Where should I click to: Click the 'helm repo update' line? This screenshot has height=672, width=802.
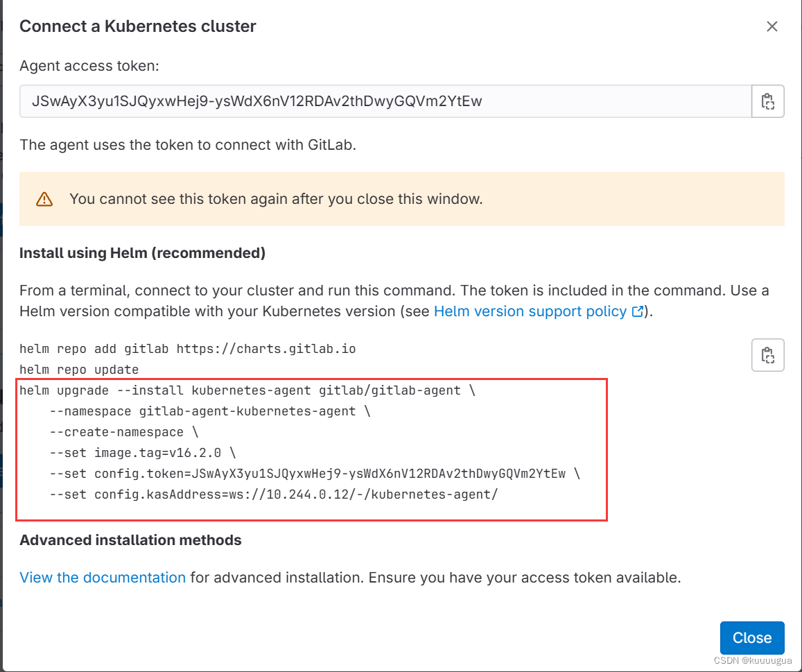(x=79, y=370)
